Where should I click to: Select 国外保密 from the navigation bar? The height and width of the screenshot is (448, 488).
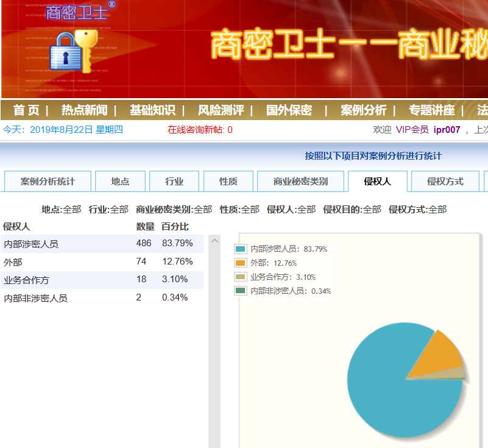[x=289, y=110]
